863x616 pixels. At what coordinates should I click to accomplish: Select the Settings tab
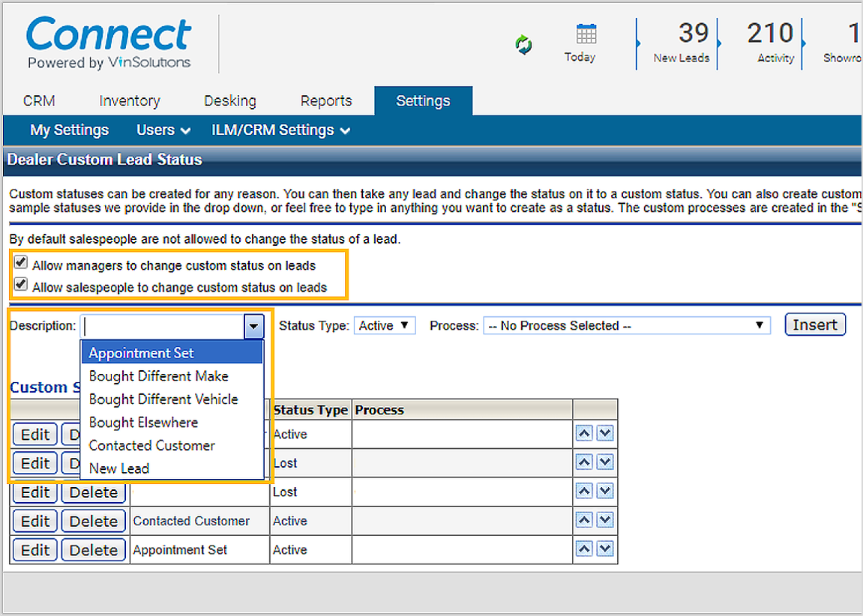pyautogui.click(x=423, y=101)
